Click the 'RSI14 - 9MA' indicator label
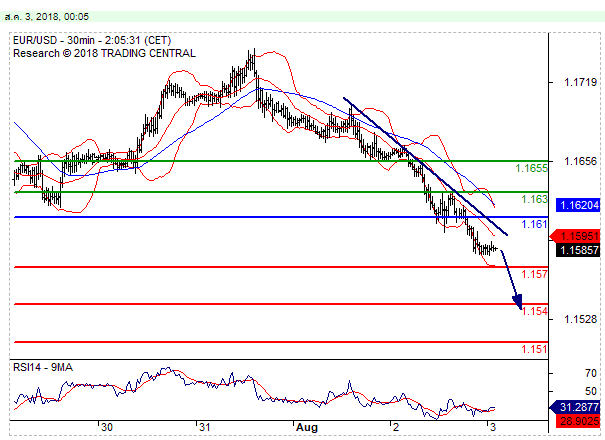605x440 pixels. point(43,367)
